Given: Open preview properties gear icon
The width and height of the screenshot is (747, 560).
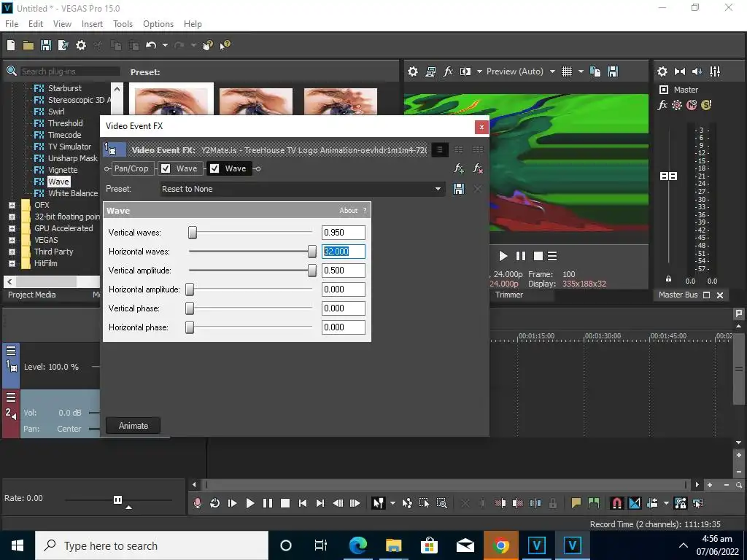Looking at the screenshot, I should pyautogui.click(x=413, y=71).
